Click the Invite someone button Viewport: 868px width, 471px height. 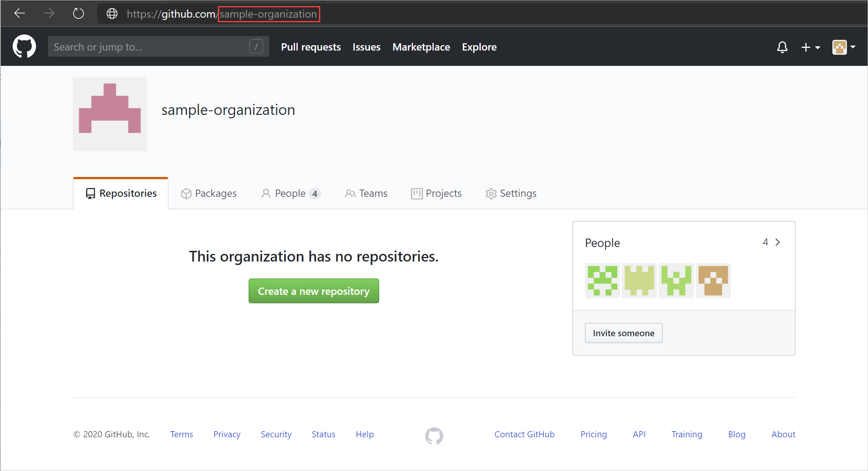tap(623, 332)
